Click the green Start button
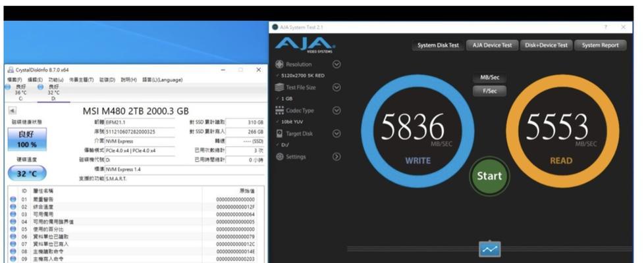 click(x=489, y=176)
